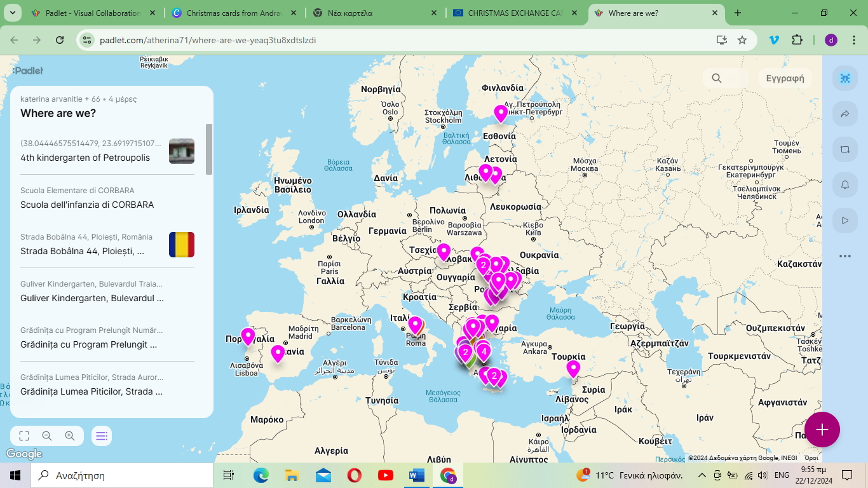This screenshot has width=868, height=488.
Task: Open the share arrow in the right sidebar
Action: pos(844,114)
